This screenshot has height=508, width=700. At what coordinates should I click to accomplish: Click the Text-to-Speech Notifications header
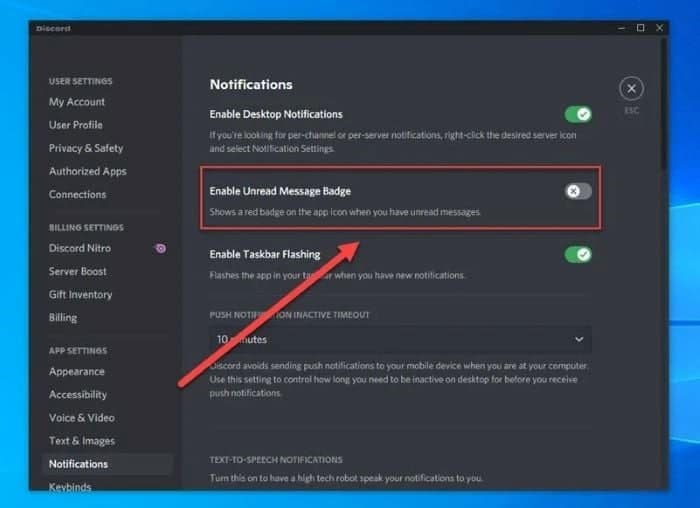point(276,460)
